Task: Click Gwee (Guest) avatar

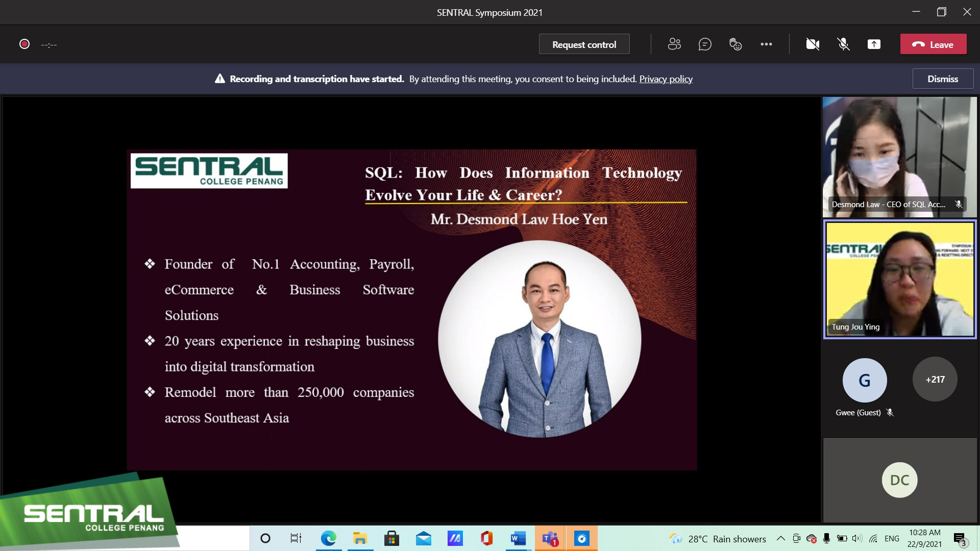Action: pyautogui.click(x=864, y=380)
